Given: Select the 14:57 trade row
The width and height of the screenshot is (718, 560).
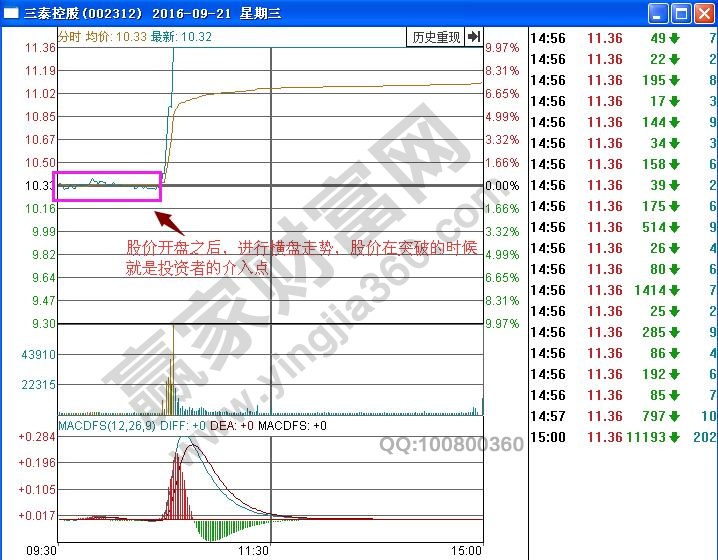Looking at the screenshot, I should 620,416.
